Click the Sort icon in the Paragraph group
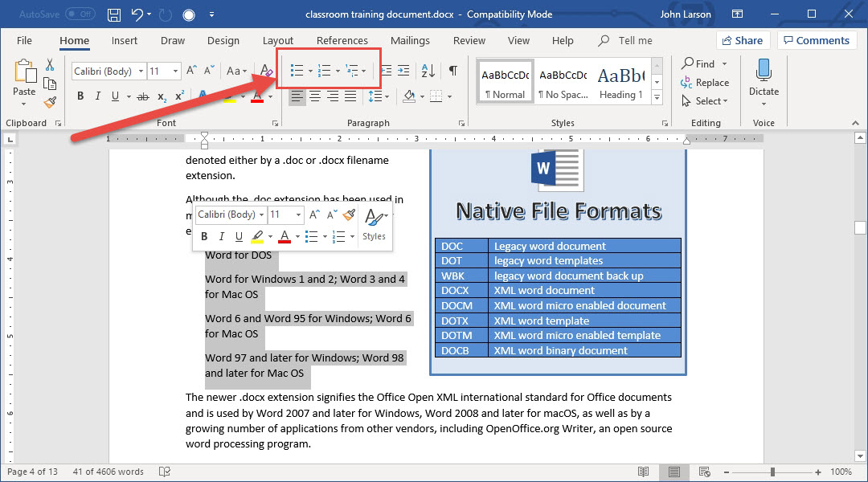This screenshot has width=868, height=482. pos(428,71)
